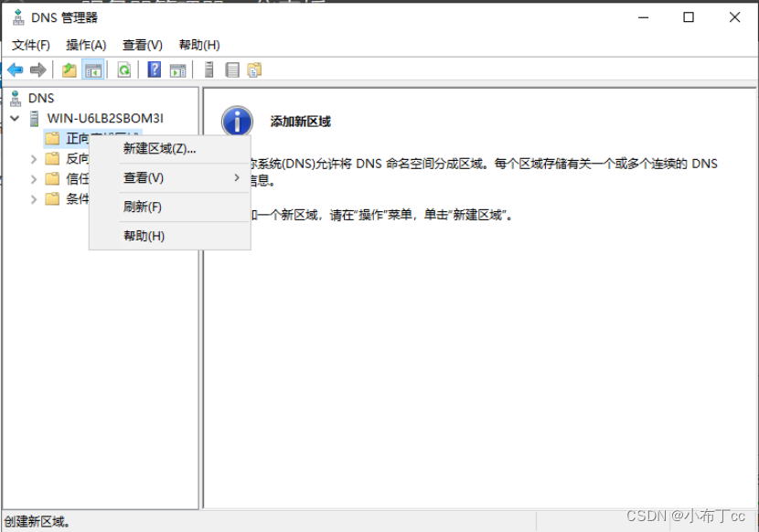The image size is (759, 532).
Task: Select the 正向 lookup zones tree label
Action: click(x=78, y=138)
